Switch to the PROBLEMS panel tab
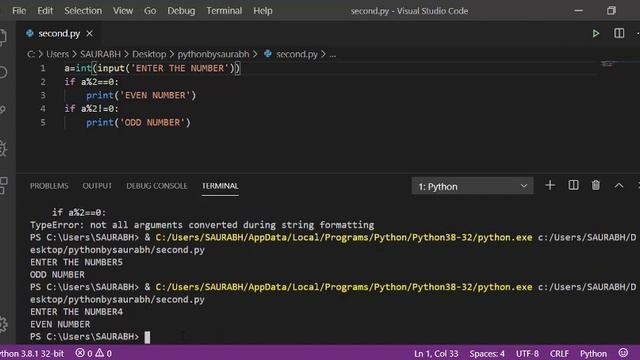The width and height of the screenshot is (640, 360). [x=49, y=186]
